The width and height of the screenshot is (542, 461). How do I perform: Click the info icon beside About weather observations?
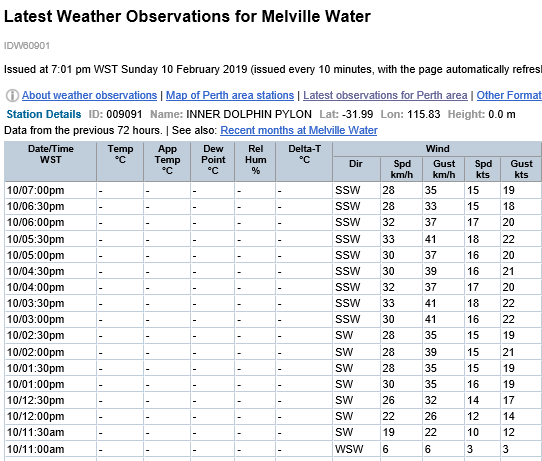pos(12,95)
